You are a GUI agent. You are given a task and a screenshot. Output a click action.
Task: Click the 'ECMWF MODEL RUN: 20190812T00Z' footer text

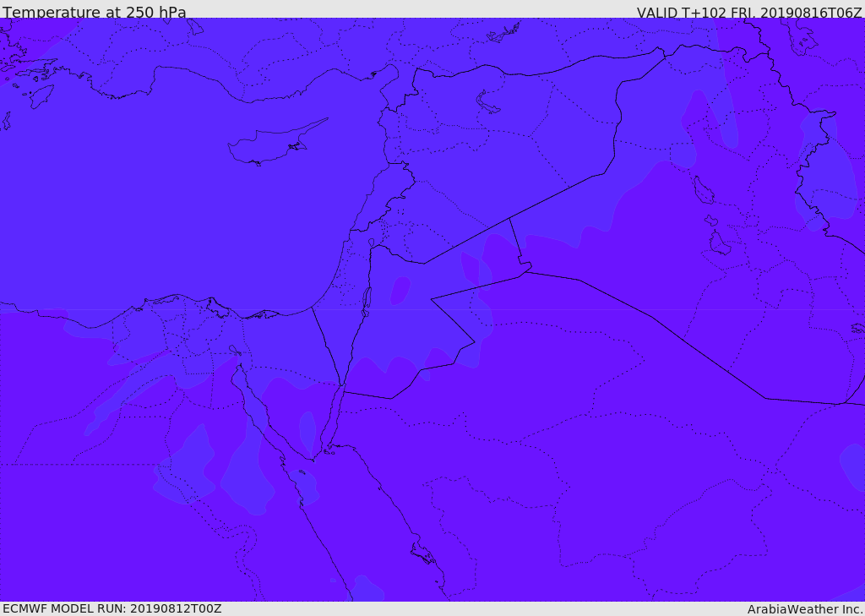(112, 608)
